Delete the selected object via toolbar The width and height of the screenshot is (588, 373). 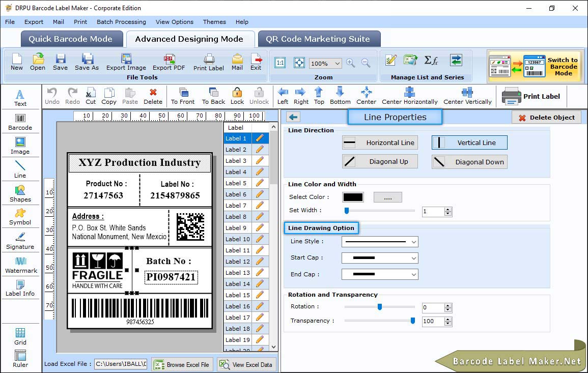[153, 96]
